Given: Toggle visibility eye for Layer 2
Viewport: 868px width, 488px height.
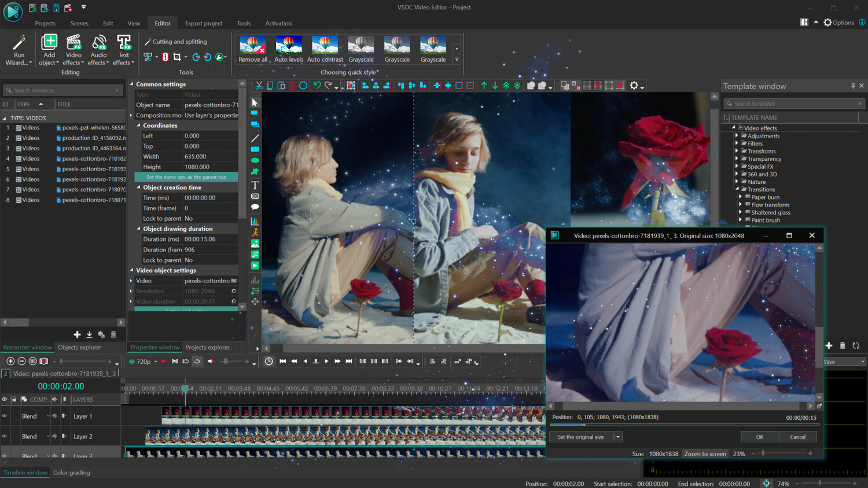Looking at the screenshot, I should pos(5,437).
